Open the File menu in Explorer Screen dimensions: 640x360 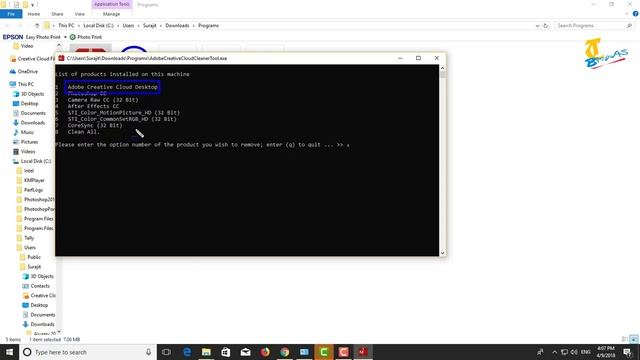[x=11, y=14]
